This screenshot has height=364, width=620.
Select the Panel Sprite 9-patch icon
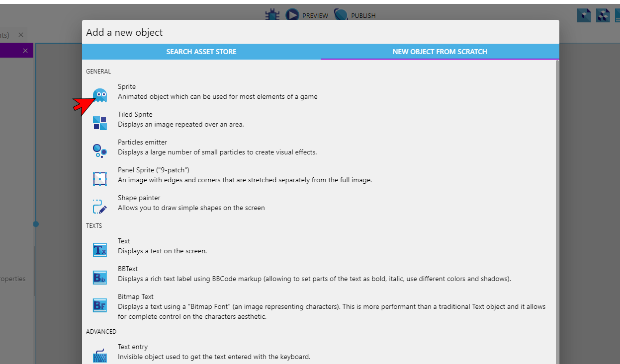[x=100, y=179]
